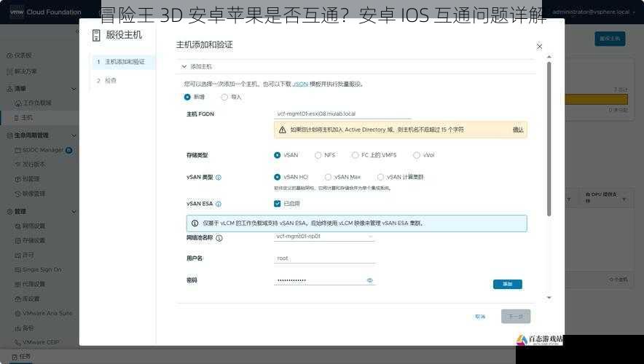The image size is (644, 364).
Task: Click the scrollbar down arrow in dialog
Action: tap(549, 298)
